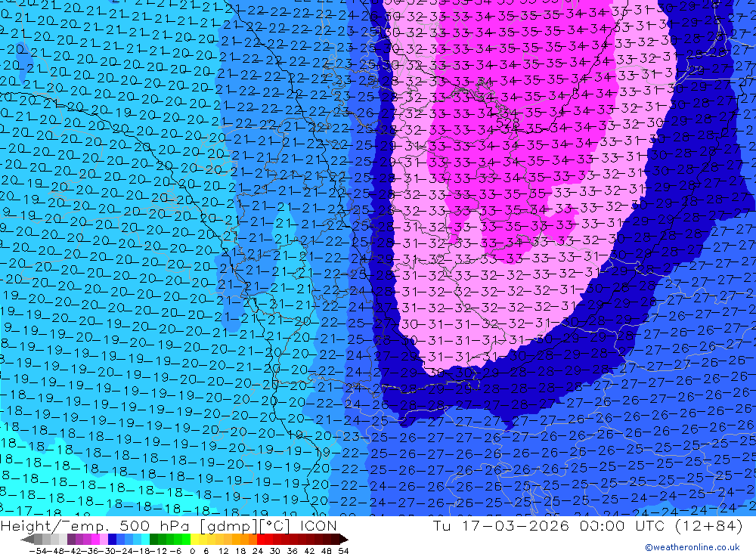Screen dimensions: 756x554
Task: Click the '-54' label at scale's left end
Action: pyautogui.click(x=38, y=551)
